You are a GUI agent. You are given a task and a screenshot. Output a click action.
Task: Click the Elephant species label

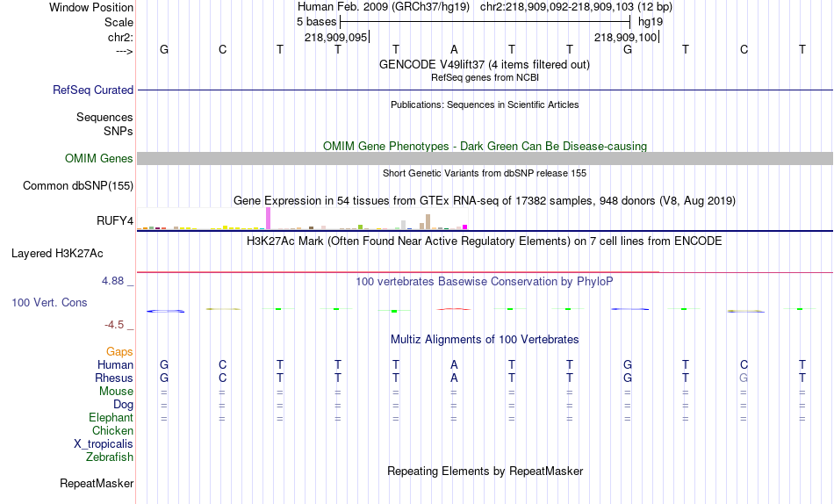[111, 418]
